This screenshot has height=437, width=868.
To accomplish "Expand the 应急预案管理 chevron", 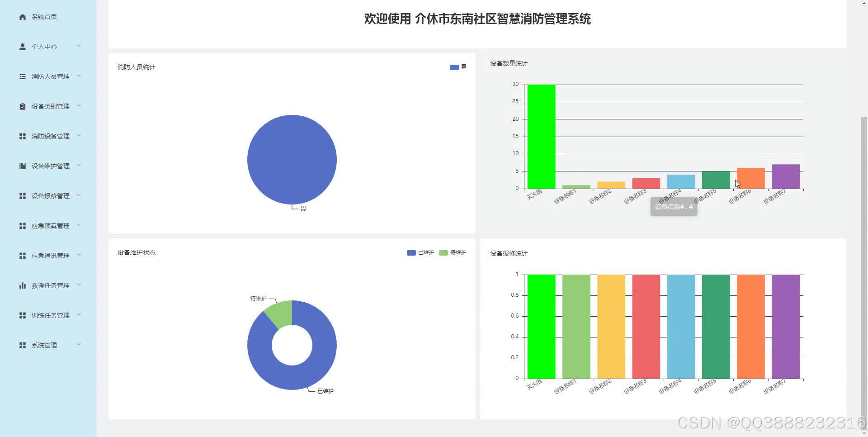I will (79, 225).
